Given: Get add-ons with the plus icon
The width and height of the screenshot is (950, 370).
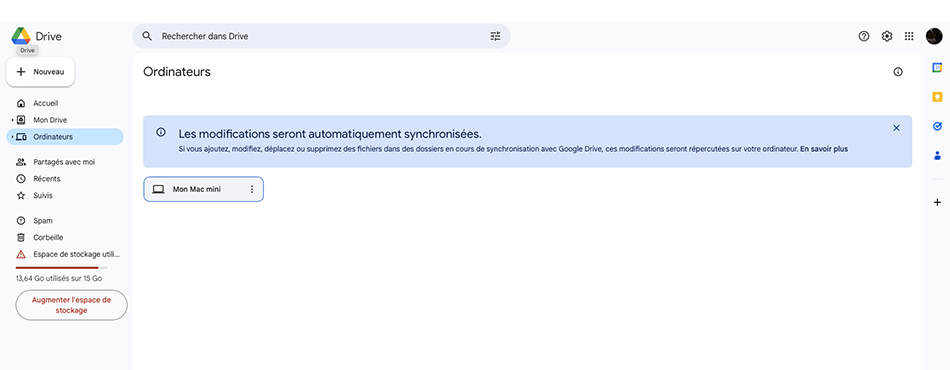Looking at the screenshot, I should click(x=937, y=202).
